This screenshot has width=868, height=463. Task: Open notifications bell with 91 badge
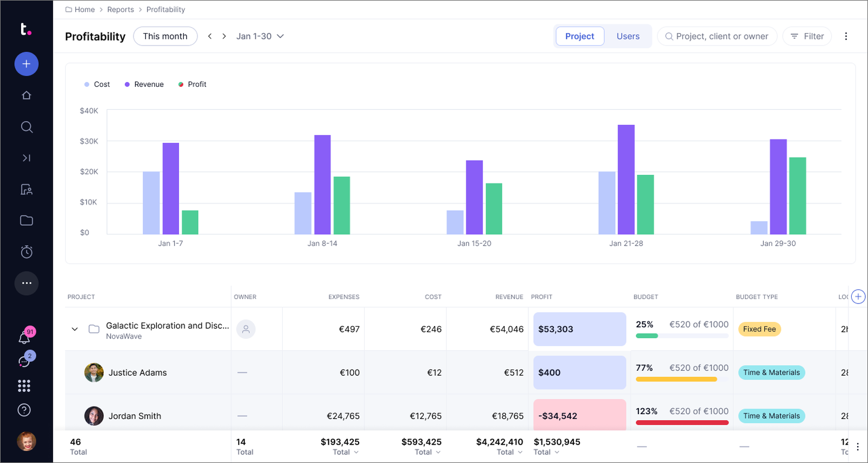[x=25, y=337]
